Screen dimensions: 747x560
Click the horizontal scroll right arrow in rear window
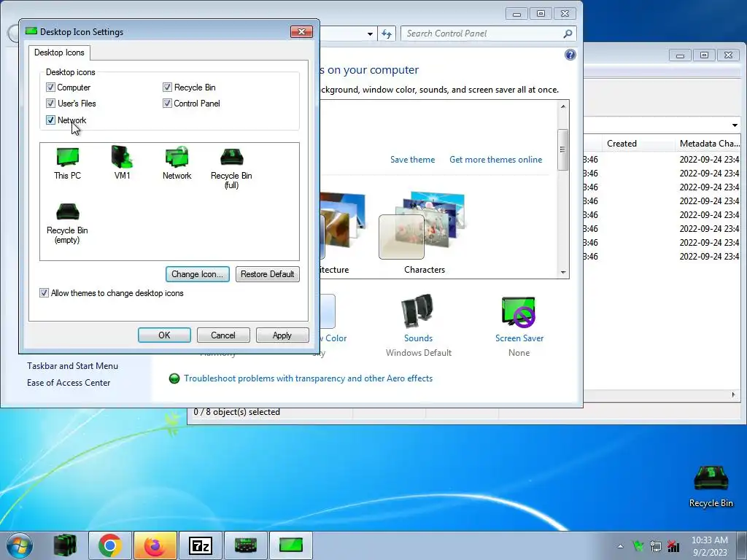734,394
